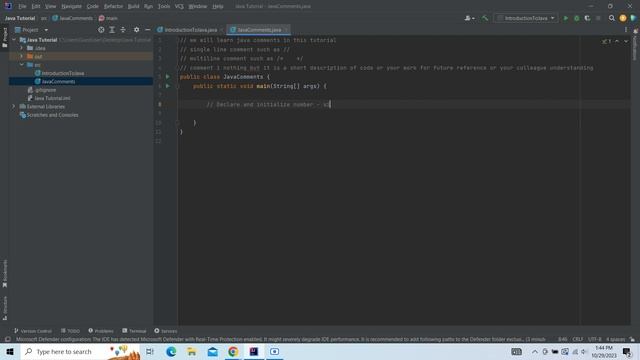
Task: Click the green Run button
Action: pyautogui.click(x=566, y=18)
